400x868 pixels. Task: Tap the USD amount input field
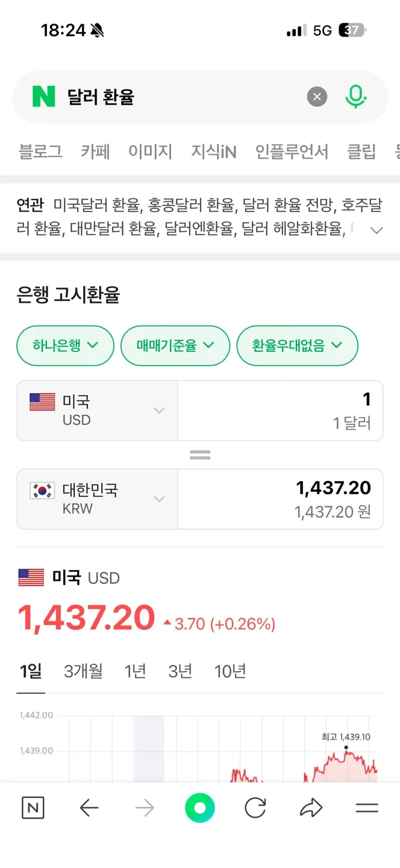point(280,410)
